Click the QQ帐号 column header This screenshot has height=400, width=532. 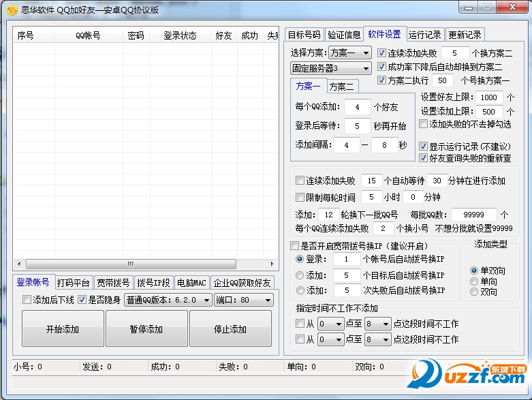point(89,35)
